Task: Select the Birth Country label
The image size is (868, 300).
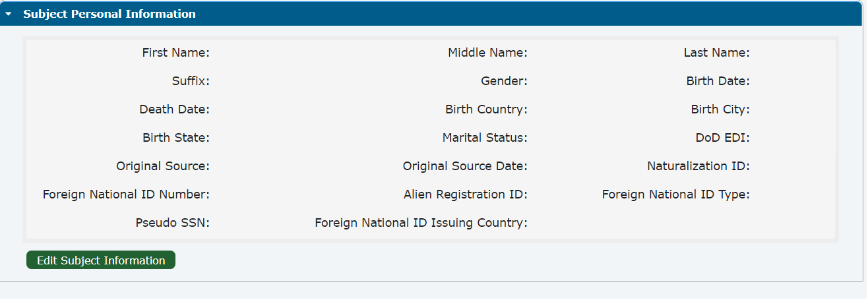Action: (x=485, y=109)
